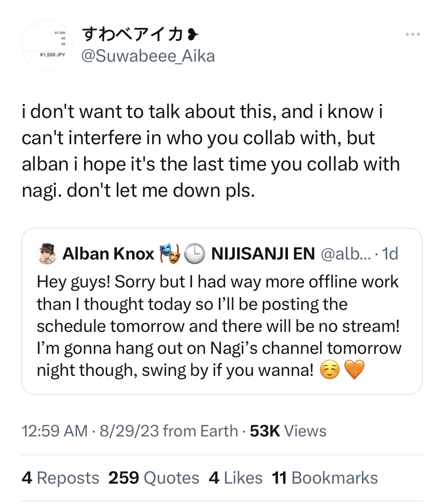Click the poster's profile avatar thumbnail
The width and height of the screenshot is (444, 504).
click(x=47, y=46)
